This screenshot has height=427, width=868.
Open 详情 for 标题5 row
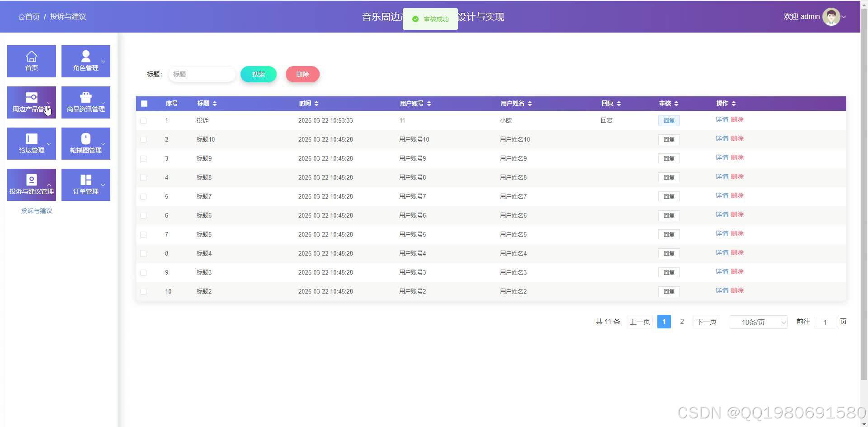[x=722, y=234]
